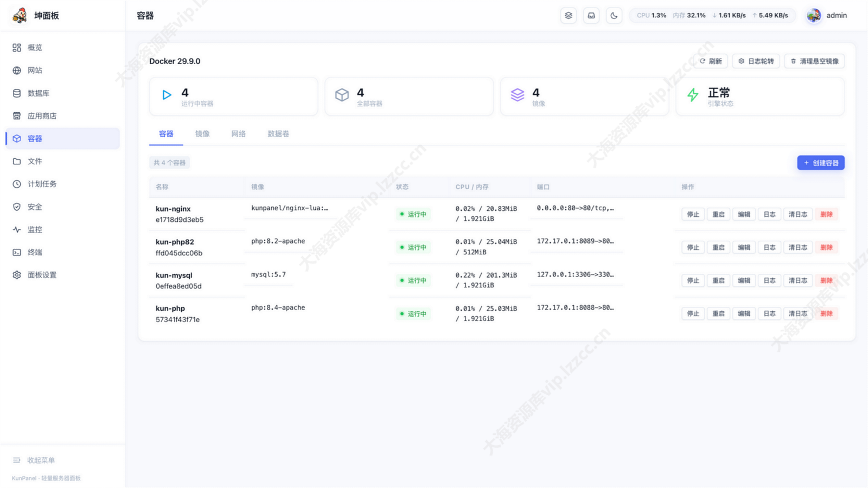Edit the kun-mysql container
Viewport: 868px width, 488px height.
click(744, 280)
